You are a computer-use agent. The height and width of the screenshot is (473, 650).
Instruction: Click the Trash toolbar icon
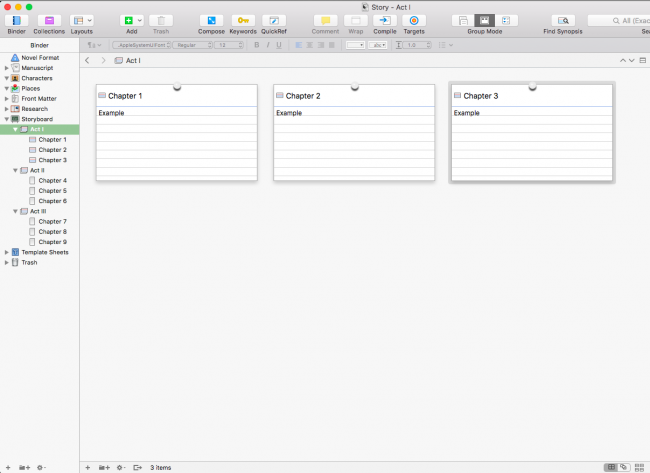coord(161,20)
